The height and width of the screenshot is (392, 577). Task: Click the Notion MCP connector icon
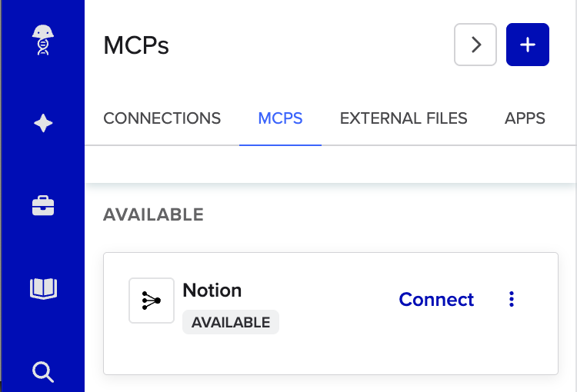tap(152, 301)
